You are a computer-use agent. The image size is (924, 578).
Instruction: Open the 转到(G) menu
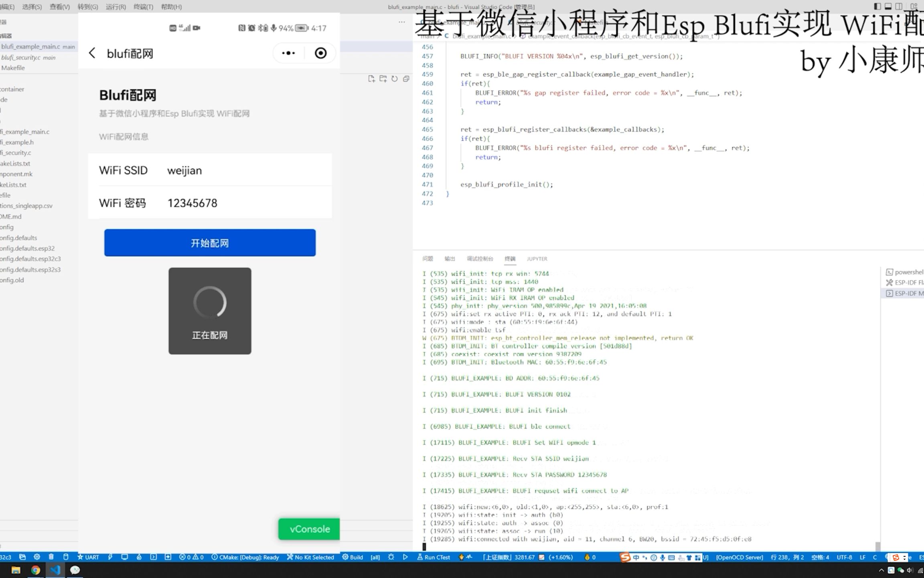click(88, 6)
